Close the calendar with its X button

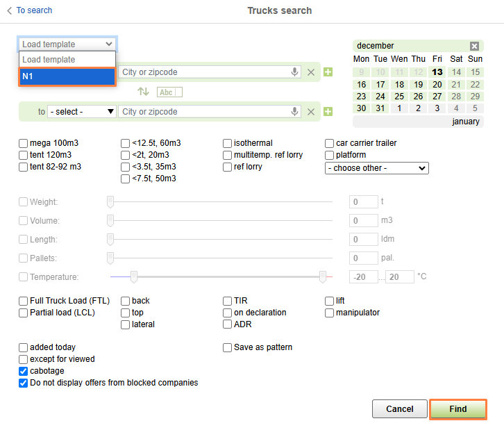(x=474, y=46)
